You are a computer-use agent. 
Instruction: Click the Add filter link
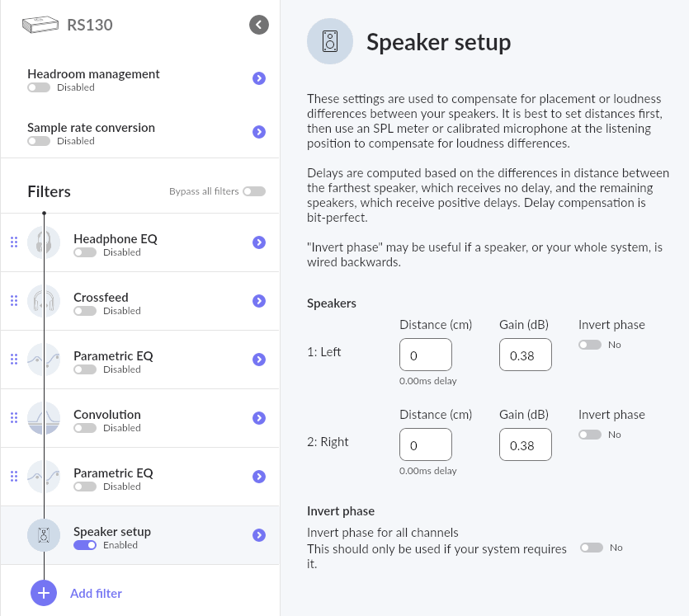point(96,593)
